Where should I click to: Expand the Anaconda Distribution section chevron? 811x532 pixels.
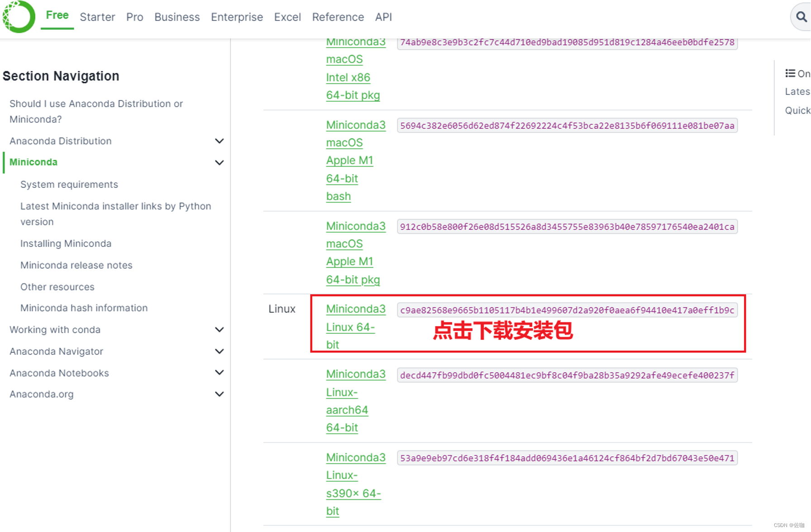[219, 141]
